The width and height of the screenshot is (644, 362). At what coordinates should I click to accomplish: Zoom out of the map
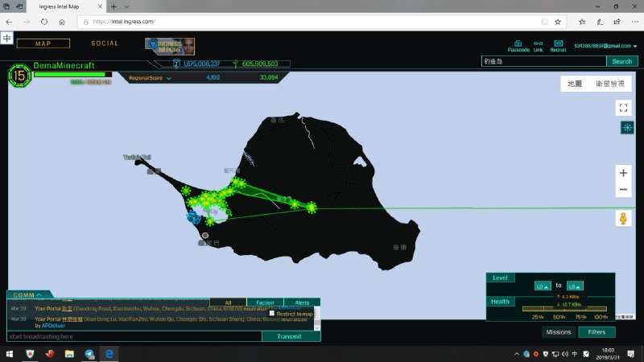click(623, 190)
